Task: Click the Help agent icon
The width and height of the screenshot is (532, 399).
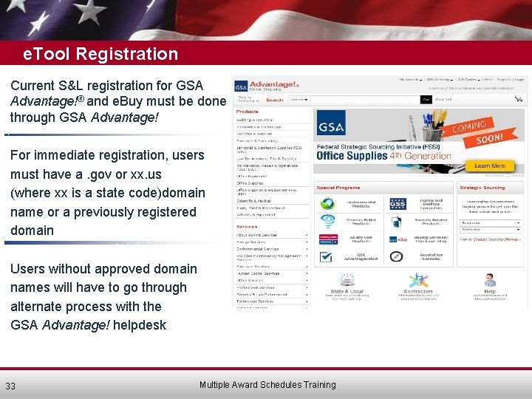Action: (x=490, y=280)
